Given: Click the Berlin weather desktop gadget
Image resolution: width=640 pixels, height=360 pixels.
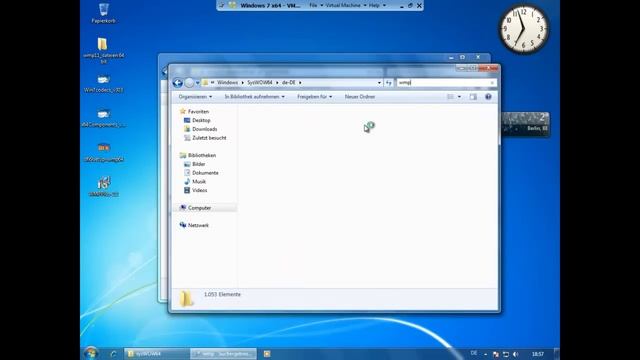Looking at the screenshot, I should pos(525,124).
